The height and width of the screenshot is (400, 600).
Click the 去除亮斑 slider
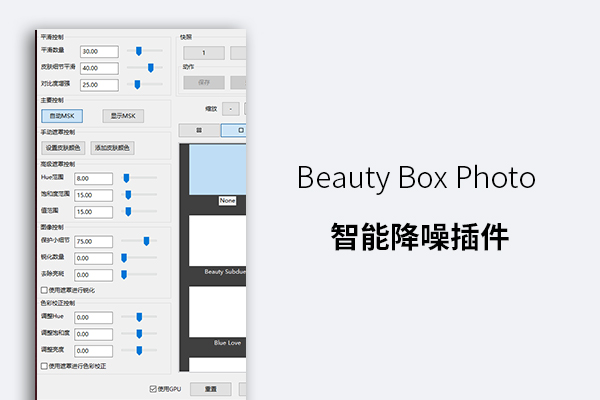pos(139,274)
